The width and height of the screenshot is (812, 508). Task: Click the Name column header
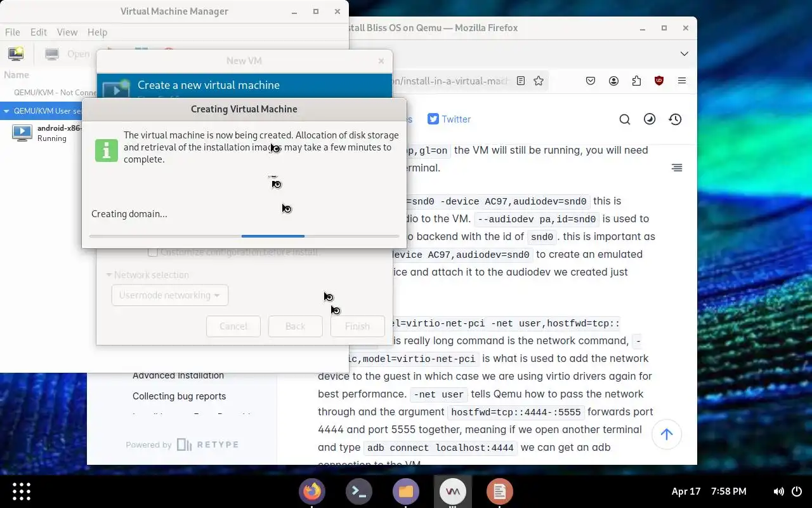coord(16,75)
